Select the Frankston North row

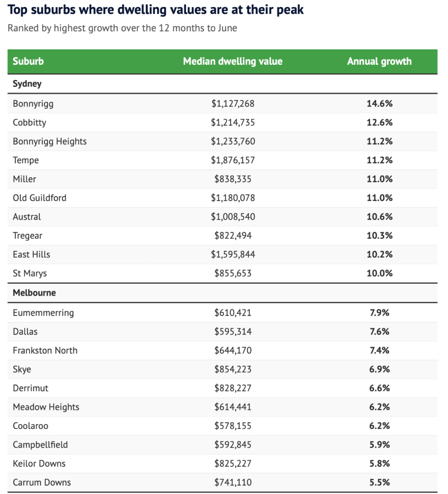click(222, 350)
